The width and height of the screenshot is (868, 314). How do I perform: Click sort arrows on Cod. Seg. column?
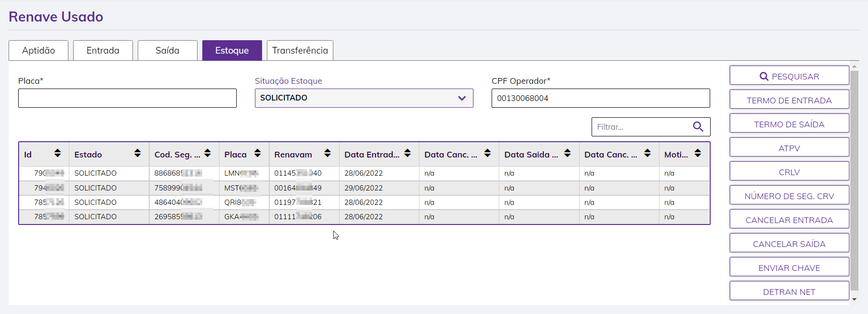[208, 153]
